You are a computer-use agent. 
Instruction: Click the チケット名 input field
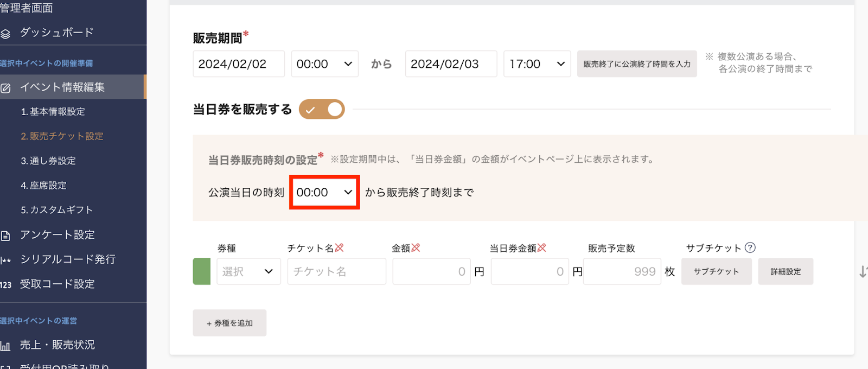[336, 271]
